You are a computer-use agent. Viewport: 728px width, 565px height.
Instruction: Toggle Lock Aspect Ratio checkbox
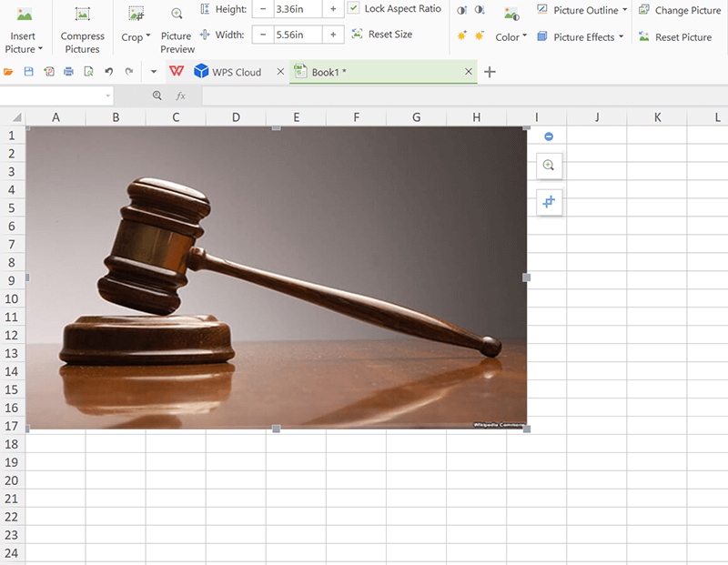(x=353, y=8)
